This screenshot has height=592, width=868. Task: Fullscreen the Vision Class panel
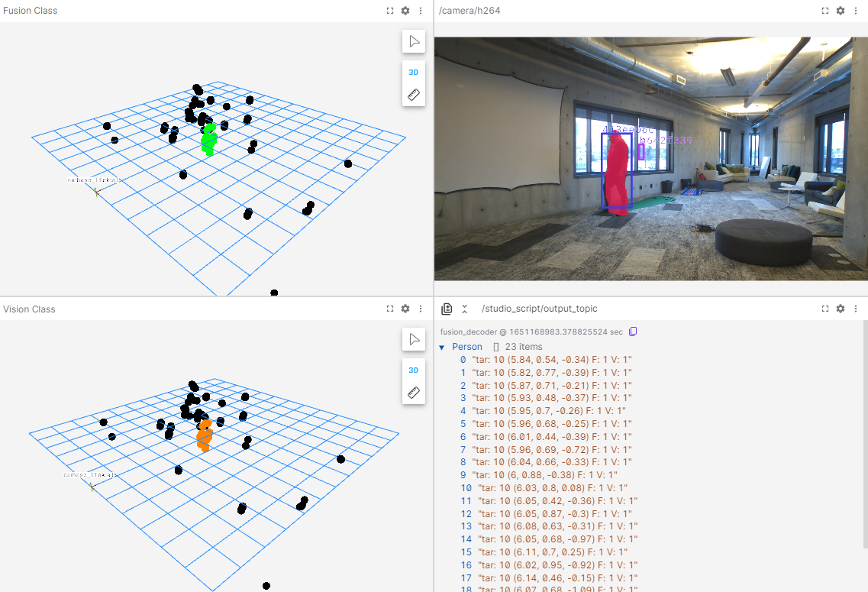point(390,309)
